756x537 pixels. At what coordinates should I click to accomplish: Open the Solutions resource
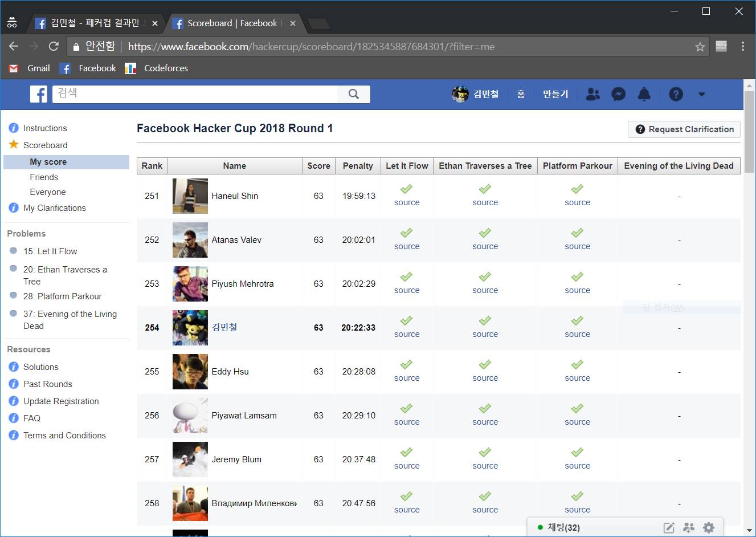[40, 367]
